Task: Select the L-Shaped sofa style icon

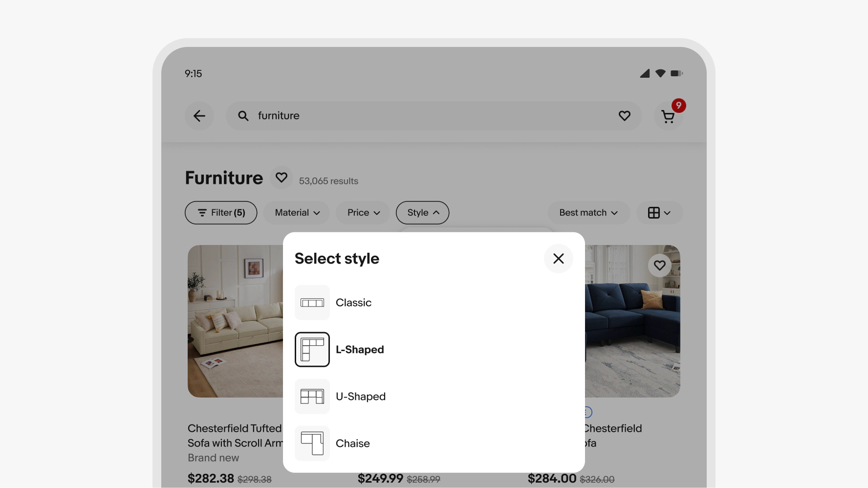Action: [x=312, y=350]
